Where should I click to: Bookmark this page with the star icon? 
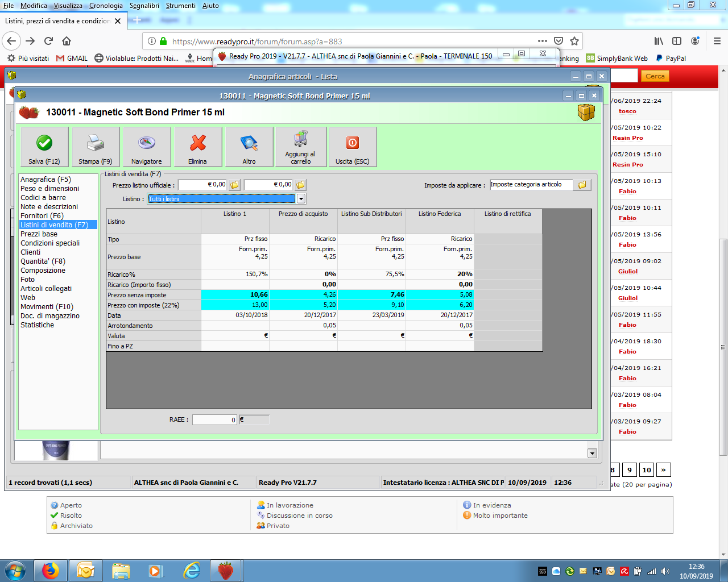pos(574,41)
